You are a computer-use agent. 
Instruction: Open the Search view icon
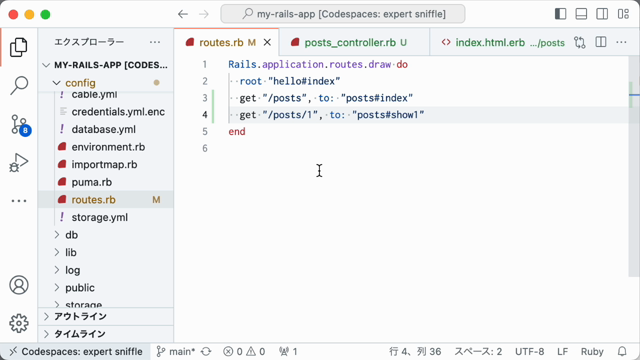tap(19, 85)
